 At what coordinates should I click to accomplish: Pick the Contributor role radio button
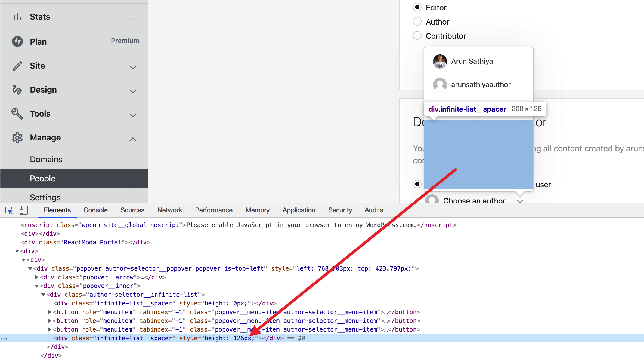417,35
